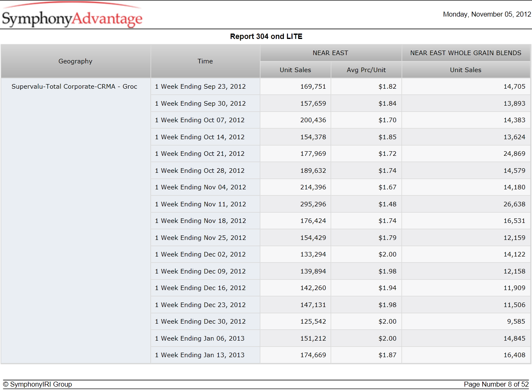Click unit sales value 125,542
532x392 pixels.
pyautogui.click(x=313, y=322)
